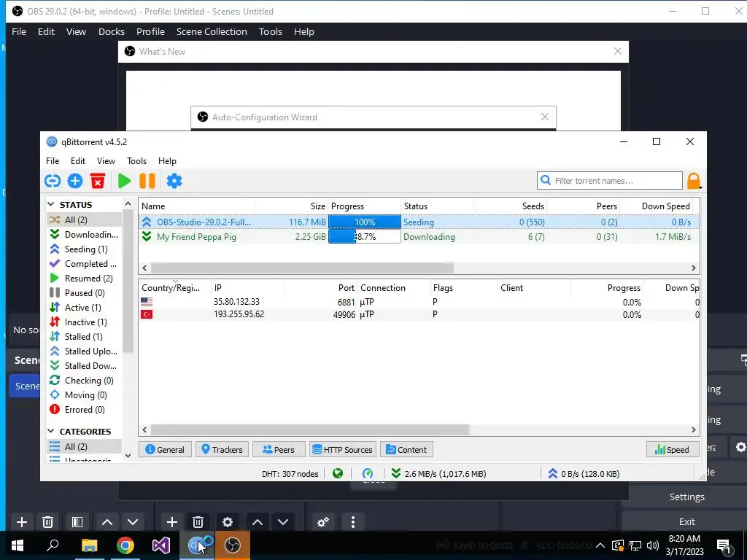
Task: Click the add torrent file plus icon
Action: click(75, 181)
